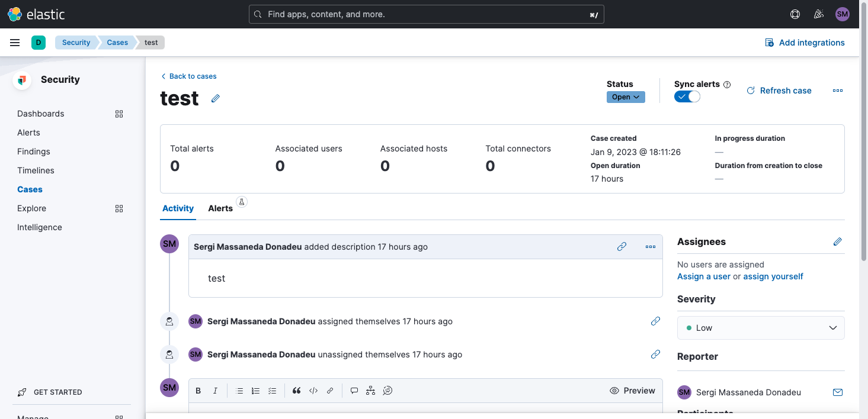868x419 pixels.
Task: Click the Elastic logo
Action: (x=36, y=14)
